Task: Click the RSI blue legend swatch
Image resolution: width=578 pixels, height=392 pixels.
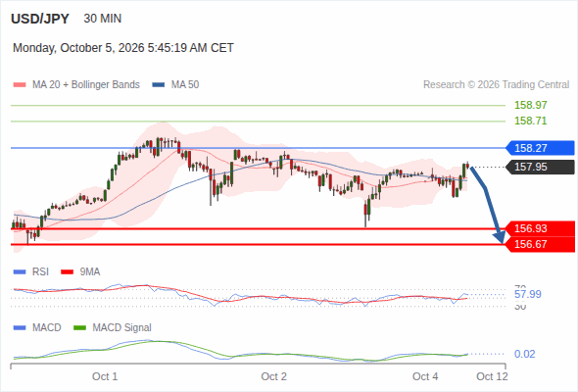Action: pos(20,272)
